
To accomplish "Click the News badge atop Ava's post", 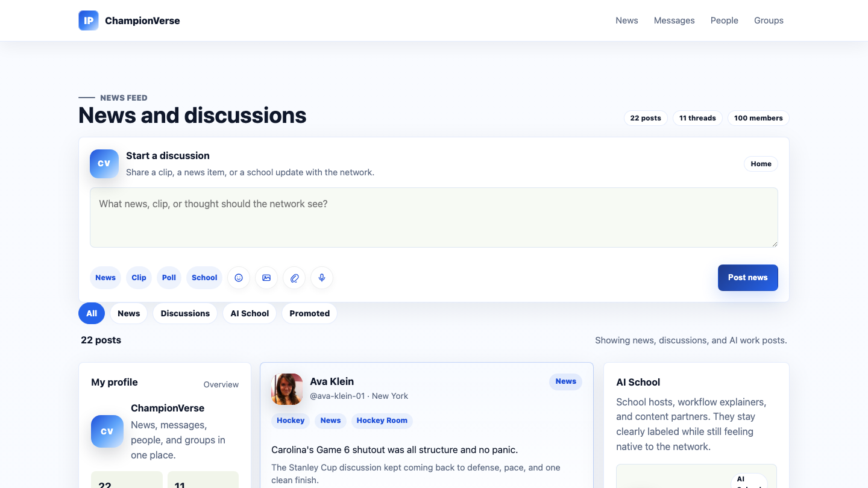I will 566,381.
